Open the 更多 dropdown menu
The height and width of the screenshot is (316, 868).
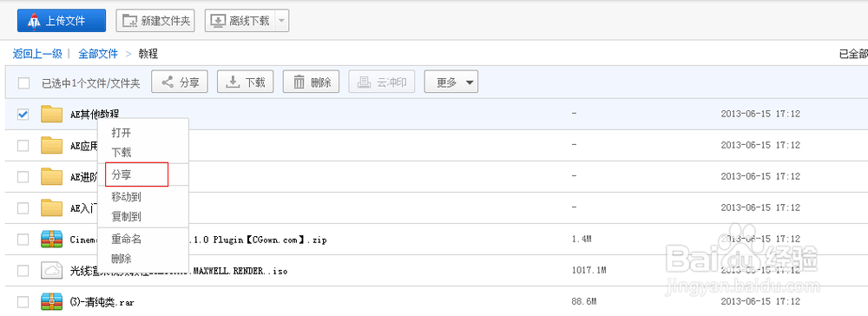[x=451, y=82]
